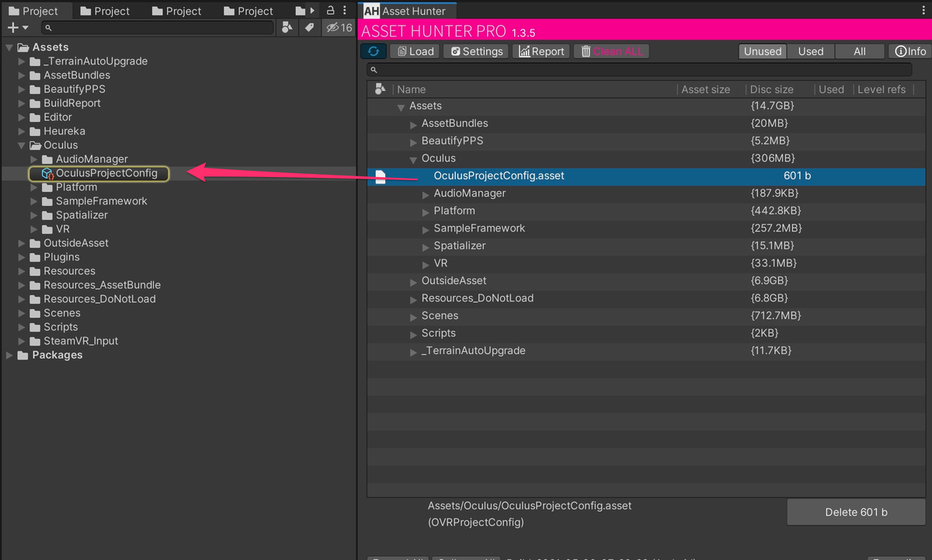Open the Project panel three-dot menu
Viewport: 932px width, 560px height.
click(x=345, y=10)
